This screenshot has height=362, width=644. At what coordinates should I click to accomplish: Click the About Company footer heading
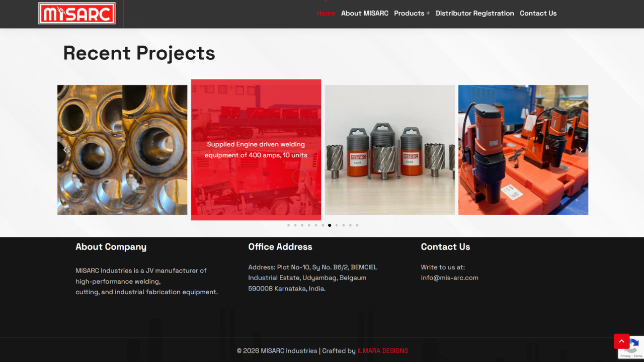[x=111, y=247]
